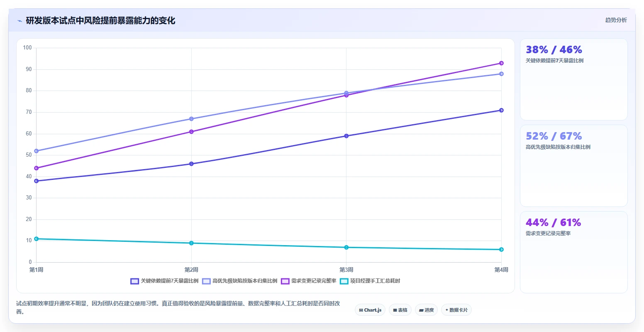Toggle the 关键依赖提前7天暴露比例 legend series
The image size is (644, 332).
pyautogui.click(x=164, y=281)
